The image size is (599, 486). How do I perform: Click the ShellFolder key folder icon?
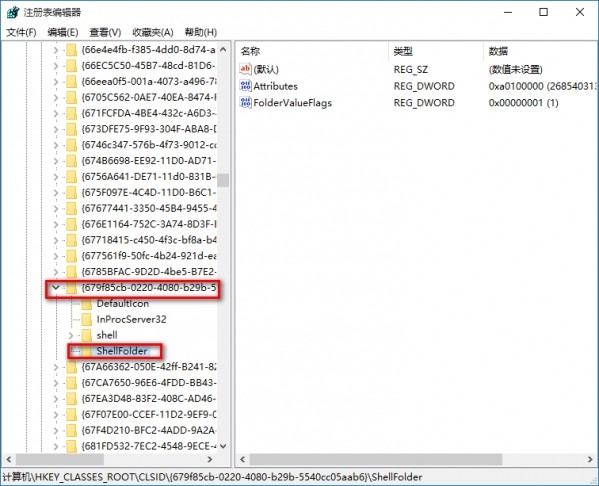(x=87, y=351)
